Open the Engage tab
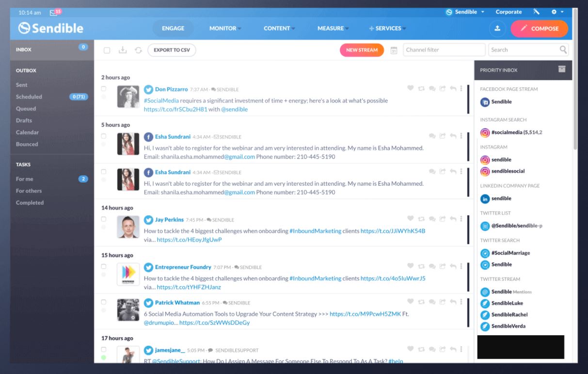Screen dimensions: 588x374 click(x=173, y=28)
